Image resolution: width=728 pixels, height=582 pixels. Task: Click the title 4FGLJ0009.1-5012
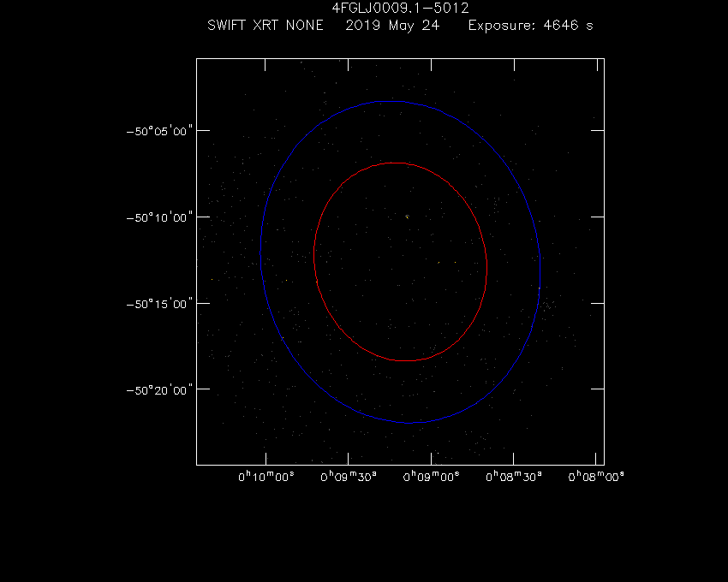[400, 8]
